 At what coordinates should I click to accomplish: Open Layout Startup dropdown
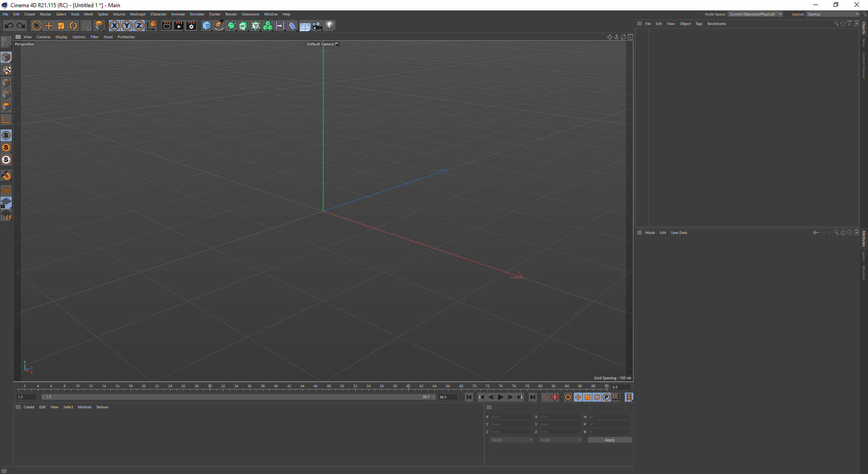click(833, 14)
